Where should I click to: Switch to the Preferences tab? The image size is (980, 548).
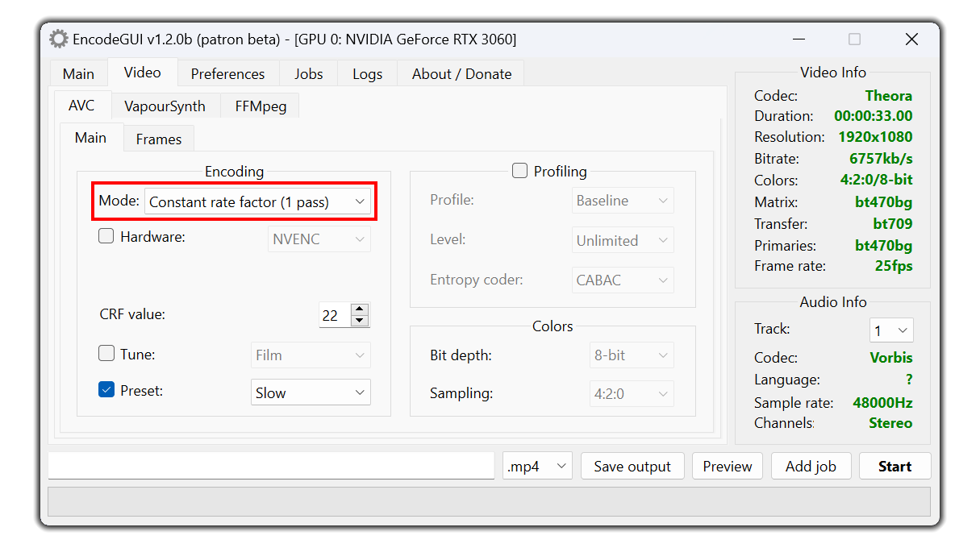click(227, 73)
